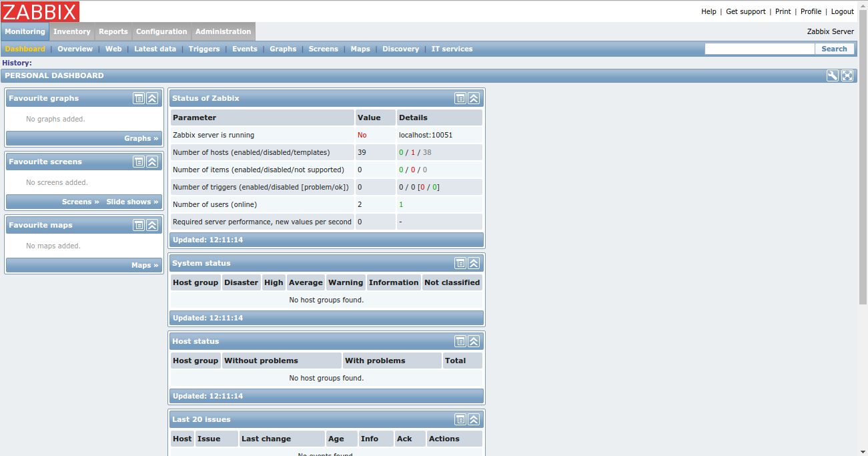Open the IT services submenu item
Image resolution: width=868 pixels, height=456 pixels.
click(x=452, y=49)
